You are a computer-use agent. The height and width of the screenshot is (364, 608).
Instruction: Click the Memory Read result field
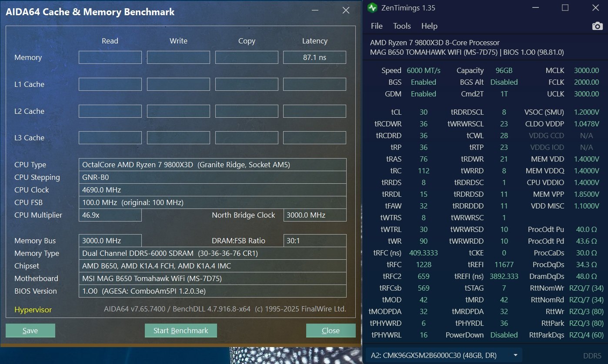(x=110, y=57)
